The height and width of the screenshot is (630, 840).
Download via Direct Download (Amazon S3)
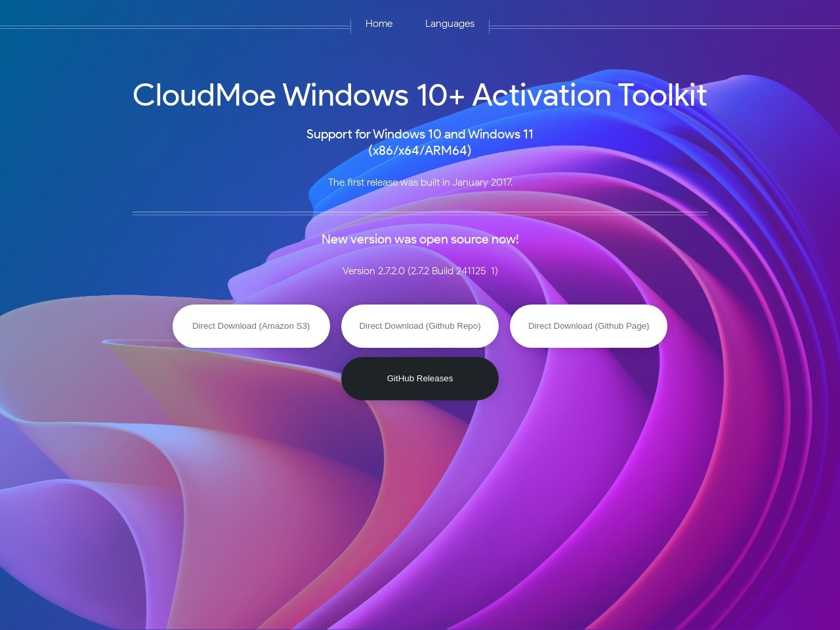(x=251, y=326)
